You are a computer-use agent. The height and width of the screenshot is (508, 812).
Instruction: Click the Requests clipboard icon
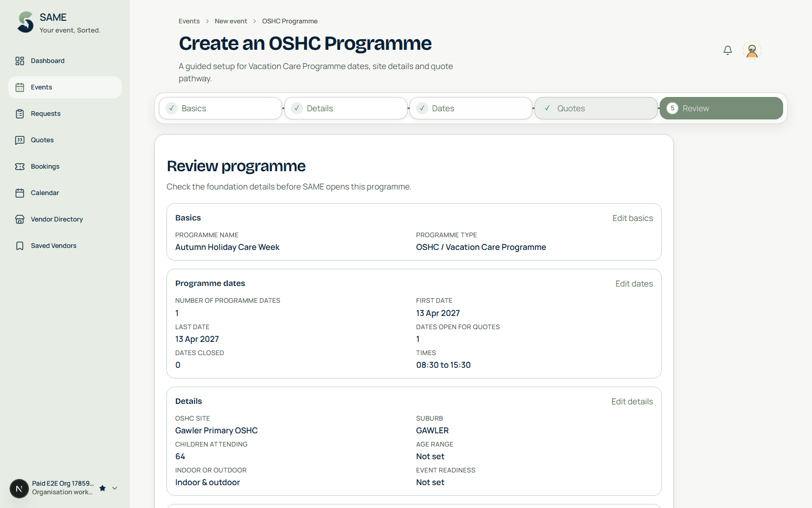[20, 114]
